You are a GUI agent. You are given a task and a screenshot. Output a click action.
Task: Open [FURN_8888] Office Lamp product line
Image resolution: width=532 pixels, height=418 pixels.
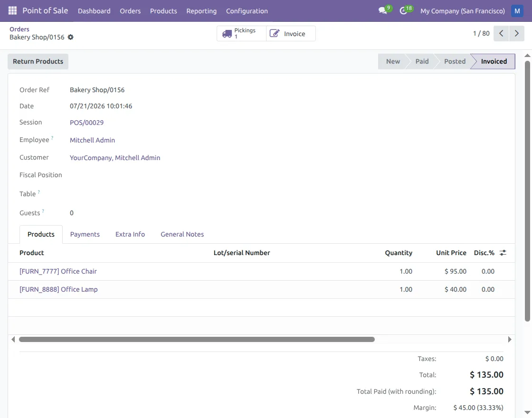click(x=58, y=289)
